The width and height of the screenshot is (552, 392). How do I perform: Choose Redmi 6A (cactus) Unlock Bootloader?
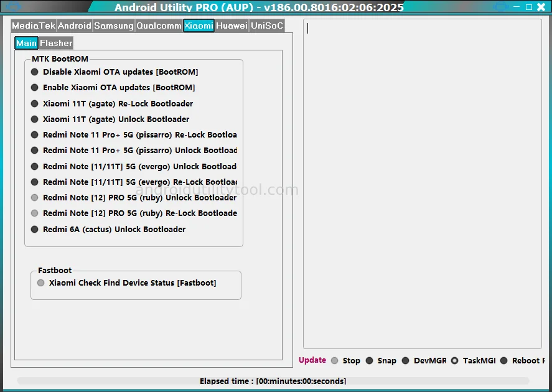108,229
